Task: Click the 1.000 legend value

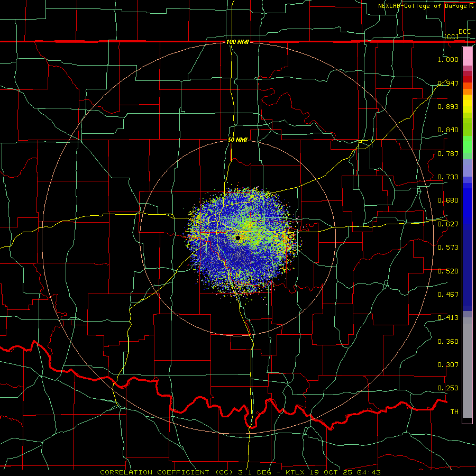Action: [x=448, y=59]
